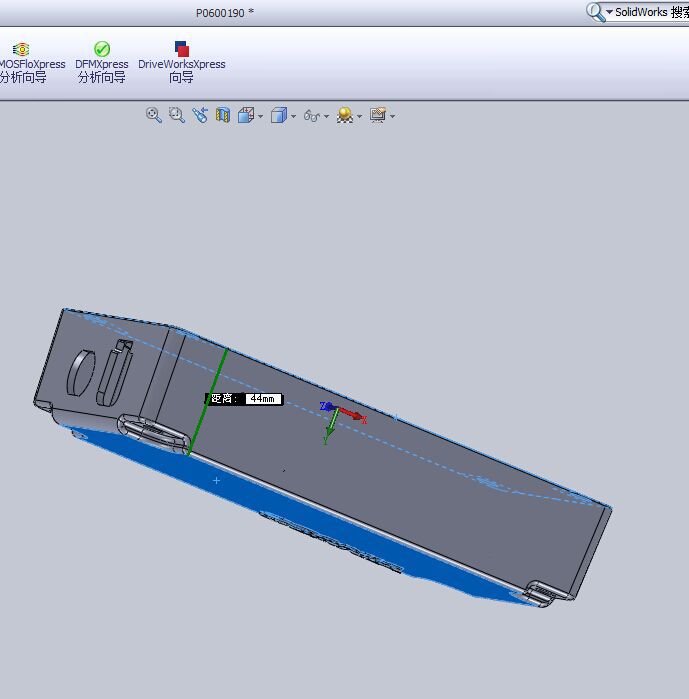Launch the DFMXpress analysis wizard

(x=101, y=62)
